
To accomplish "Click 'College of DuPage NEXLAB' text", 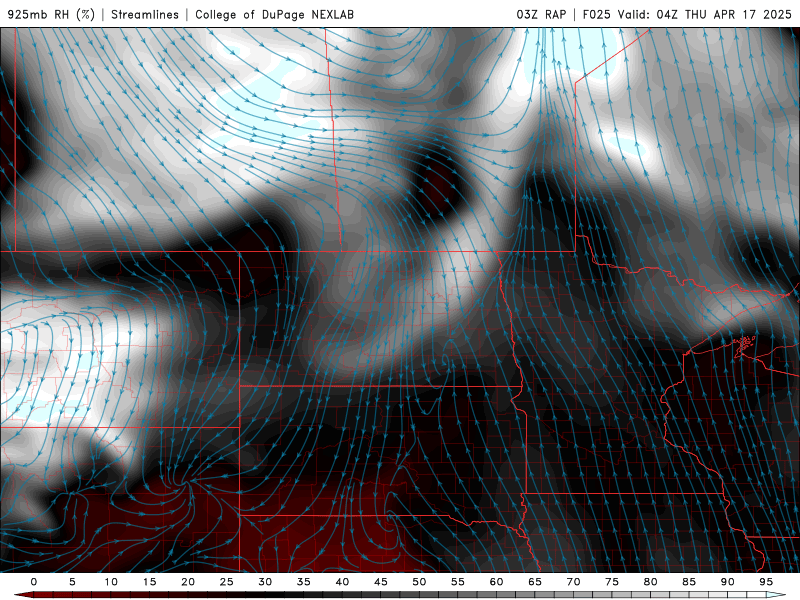I will pyautogui.click(x=274, y=14).
